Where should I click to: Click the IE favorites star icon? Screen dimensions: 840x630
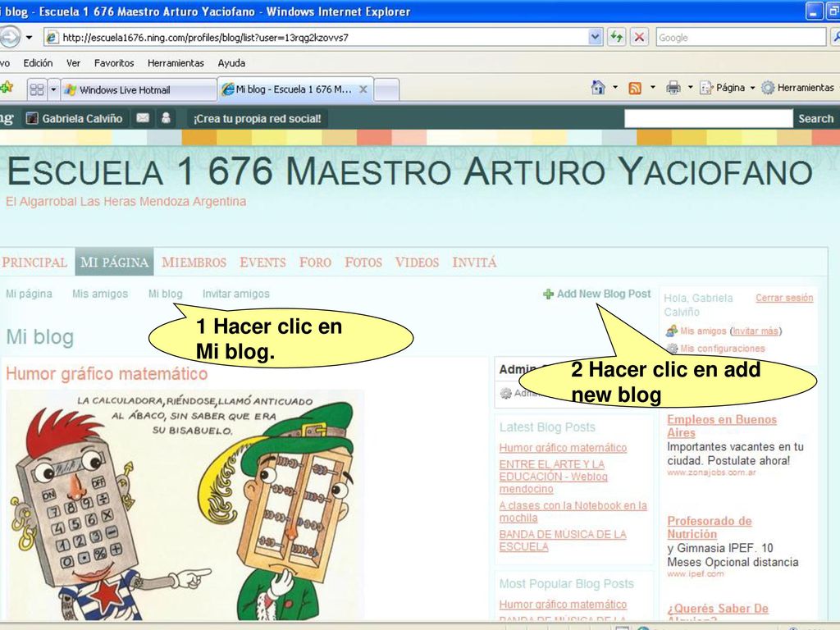7,87
